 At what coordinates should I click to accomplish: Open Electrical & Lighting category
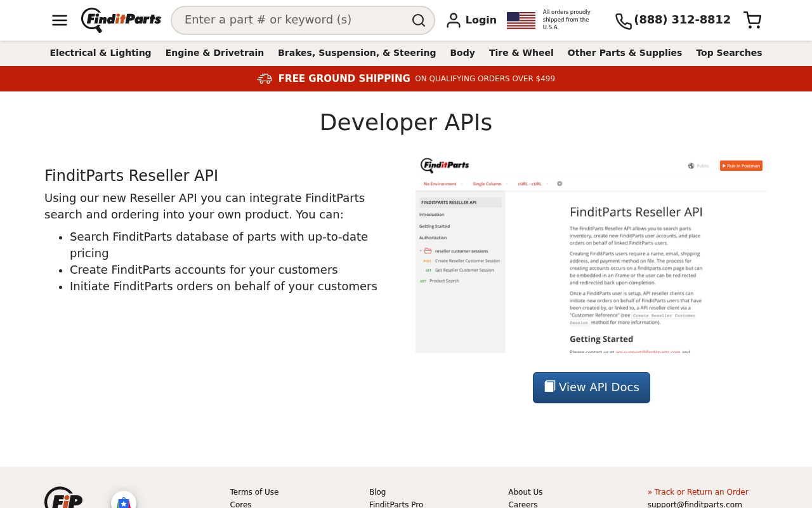(100, 53)
